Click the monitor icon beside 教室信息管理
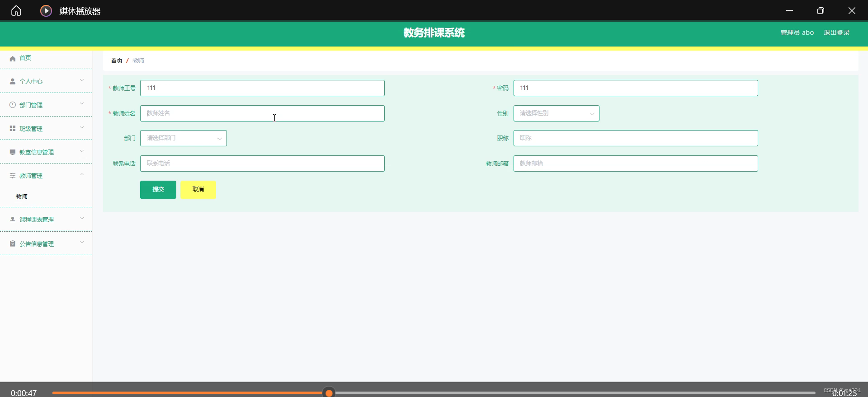The height and width of the screenshot is (397, 868). tap(13, 152)
